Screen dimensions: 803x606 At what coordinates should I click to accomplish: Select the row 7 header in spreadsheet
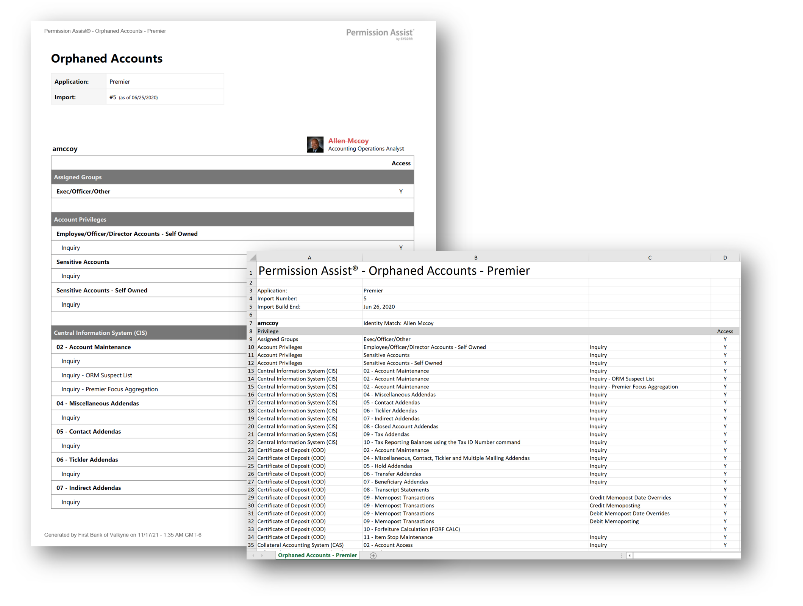click(x=252, y=323)
